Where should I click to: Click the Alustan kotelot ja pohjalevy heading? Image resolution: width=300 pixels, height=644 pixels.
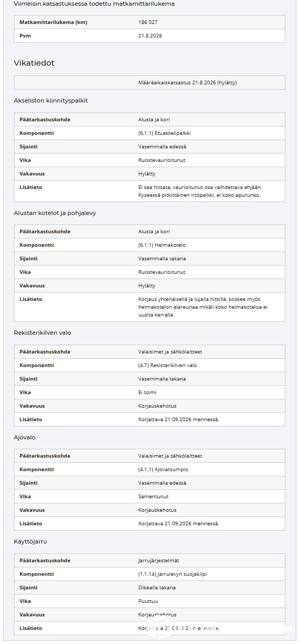[55, 213]
